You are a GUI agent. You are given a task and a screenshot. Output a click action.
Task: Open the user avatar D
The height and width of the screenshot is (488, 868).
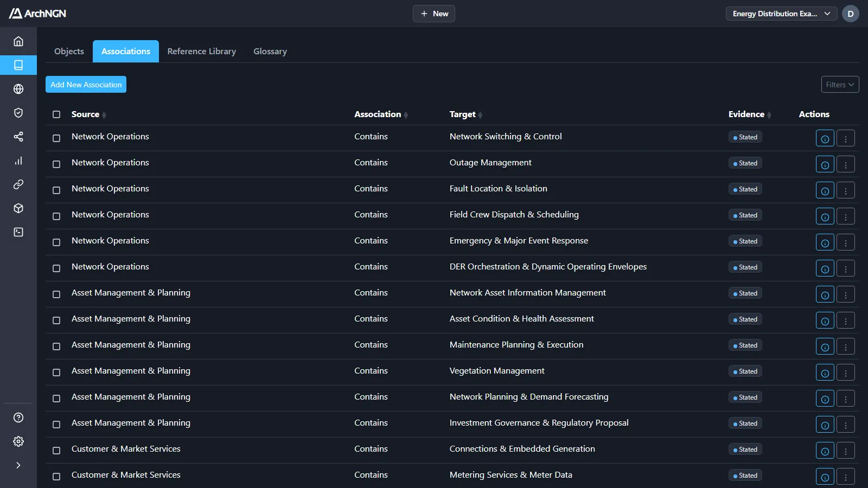(851, 14)
